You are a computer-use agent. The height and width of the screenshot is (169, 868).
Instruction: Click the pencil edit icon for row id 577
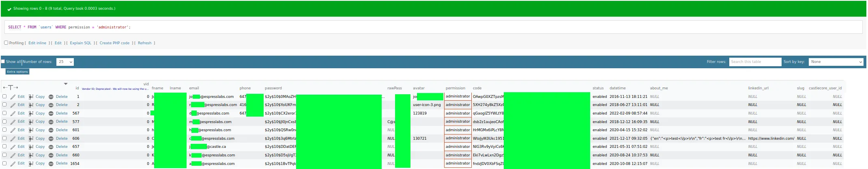tap(13, 121)
